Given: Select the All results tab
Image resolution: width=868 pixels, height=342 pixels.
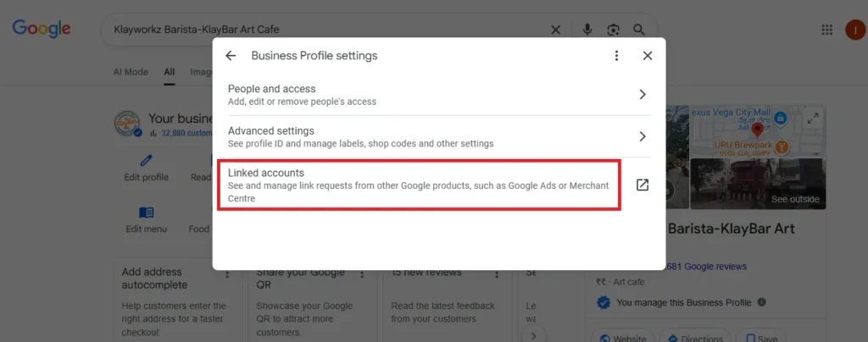Looking at the screenshot, I should click(x=170, y=72).
